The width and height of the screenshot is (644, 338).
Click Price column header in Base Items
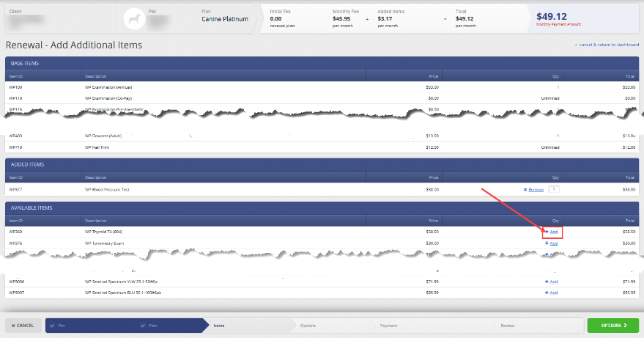click(x=434, y=76)
